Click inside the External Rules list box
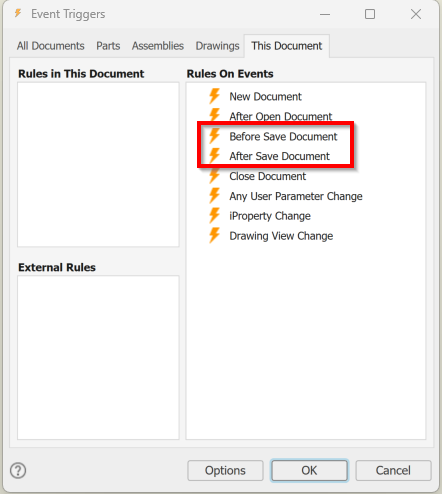Viewport: 442px width, 494px height. (98, 357)
